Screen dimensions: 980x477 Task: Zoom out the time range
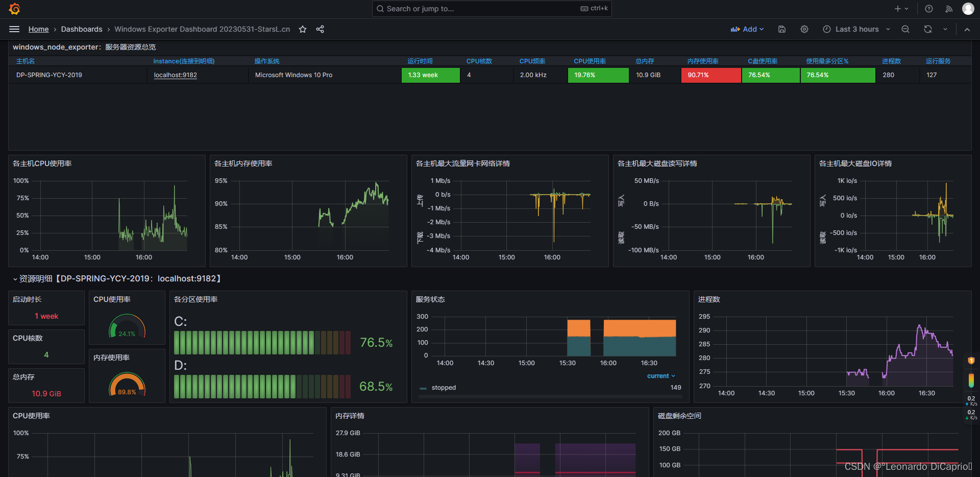click(905, 29)
